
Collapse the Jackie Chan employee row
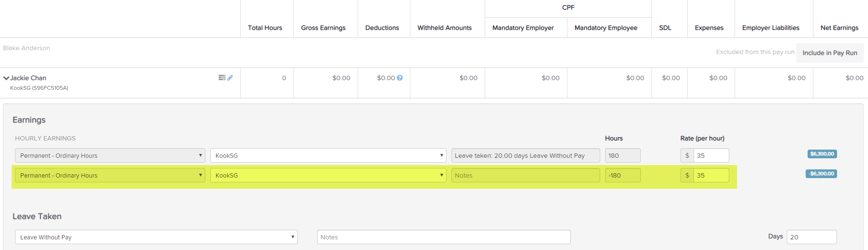[x=6, y=78]
